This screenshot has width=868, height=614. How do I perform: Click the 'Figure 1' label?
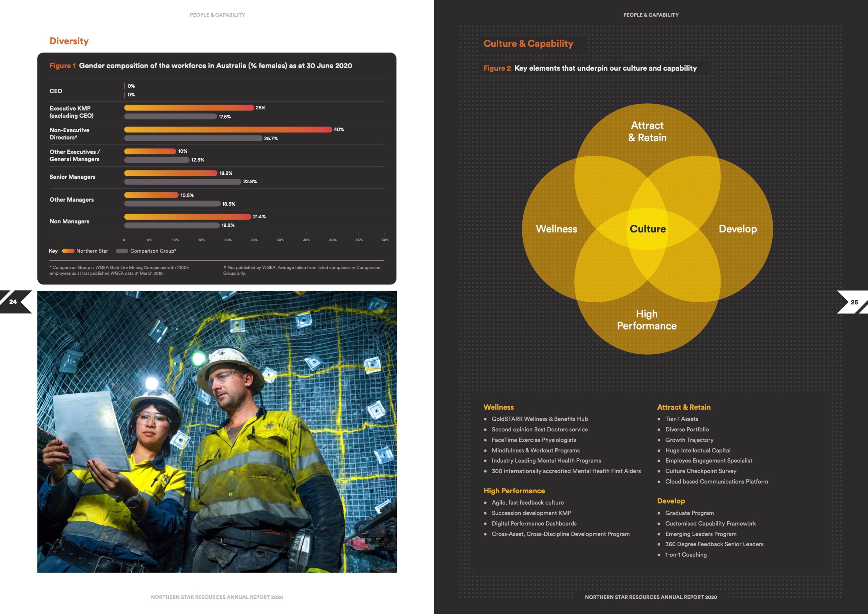click(x=63, y=66)
